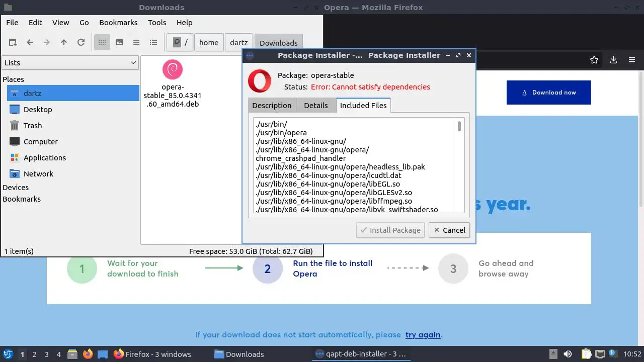644x362 pixels.
Task: Navigate to root path button
Action: click(x=180, y=43)
